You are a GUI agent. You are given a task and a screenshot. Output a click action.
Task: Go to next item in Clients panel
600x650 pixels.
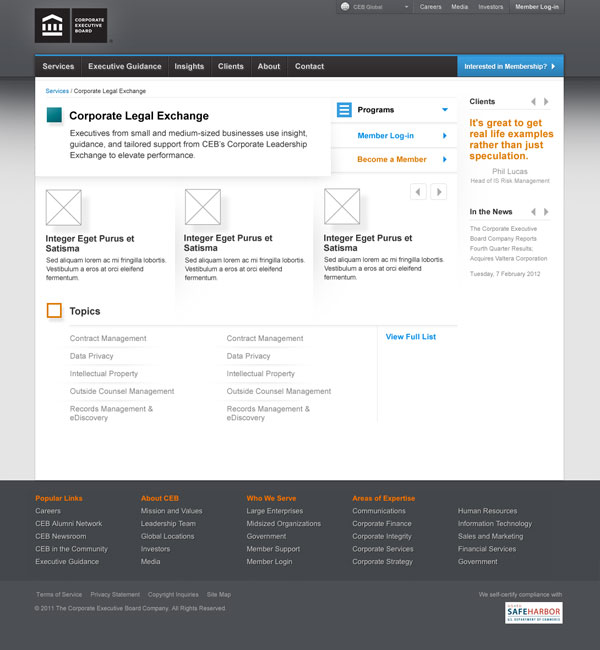point(546,102)
